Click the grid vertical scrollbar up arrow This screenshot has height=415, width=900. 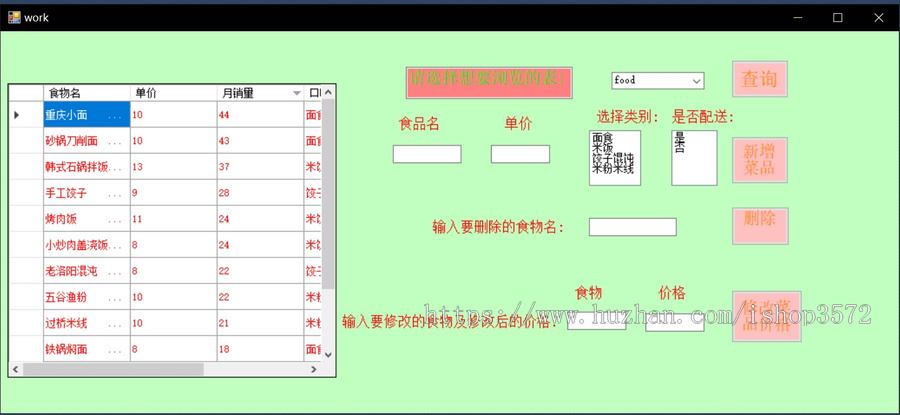(328, 92)
